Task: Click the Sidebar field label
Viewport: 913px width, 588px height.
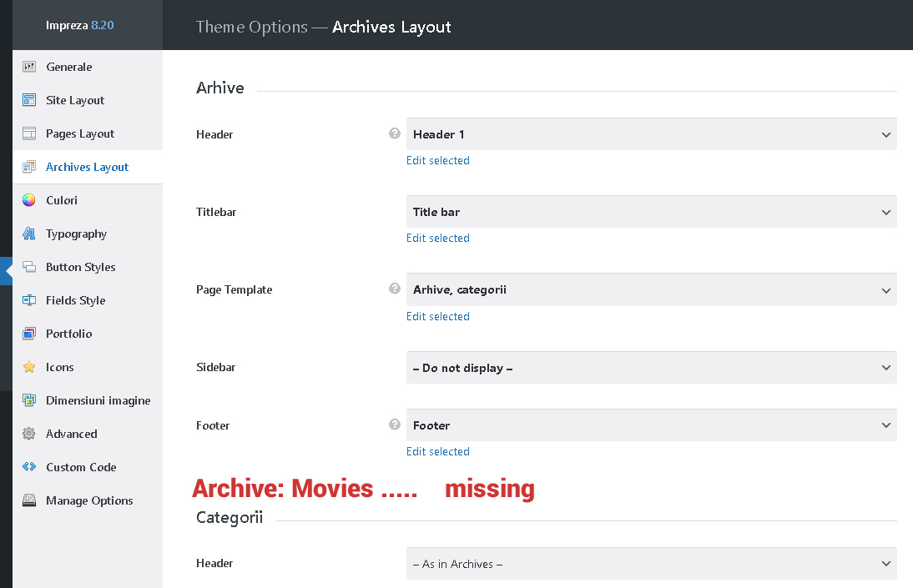Action: (x=215, y=367)
